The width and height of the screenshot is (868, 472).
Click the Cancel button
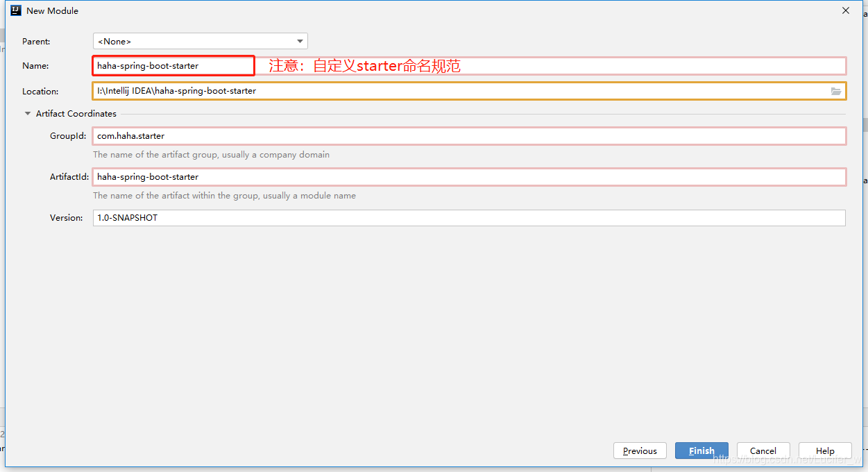[x=763, y=450]
